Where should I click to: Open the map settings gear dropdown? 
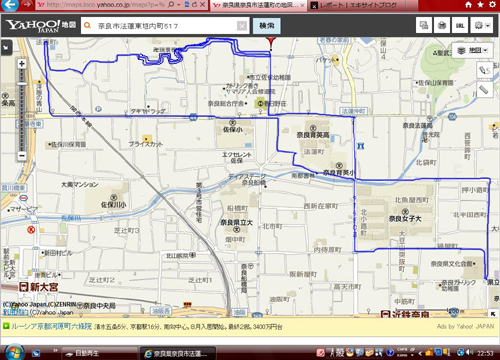click(482, 25)
